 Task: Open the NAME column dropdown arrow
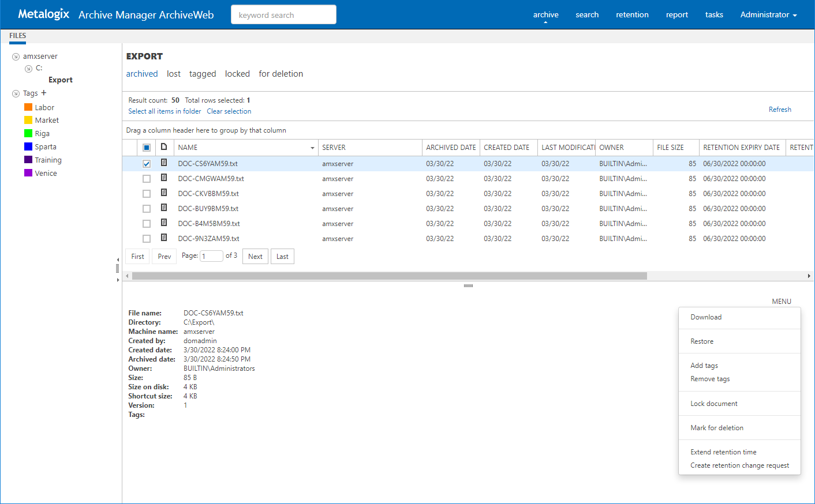[312, 148]
